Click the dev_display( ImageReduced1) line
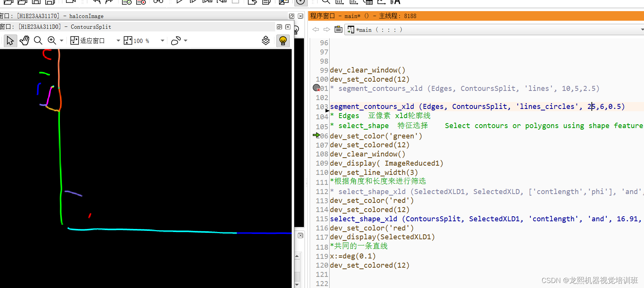 [x=386, y=163]
